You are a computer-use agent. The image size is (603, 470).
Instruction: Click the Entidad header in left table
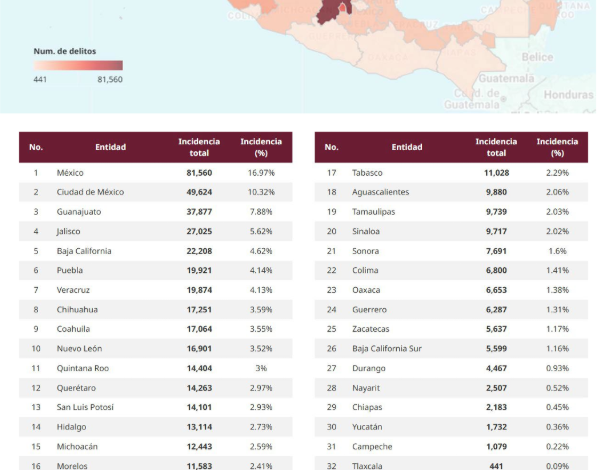point(110,147)
